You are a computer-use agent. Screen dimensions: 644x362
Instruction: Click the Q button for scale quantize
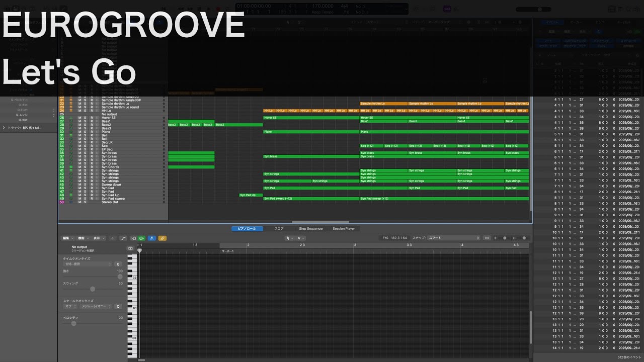118,306
